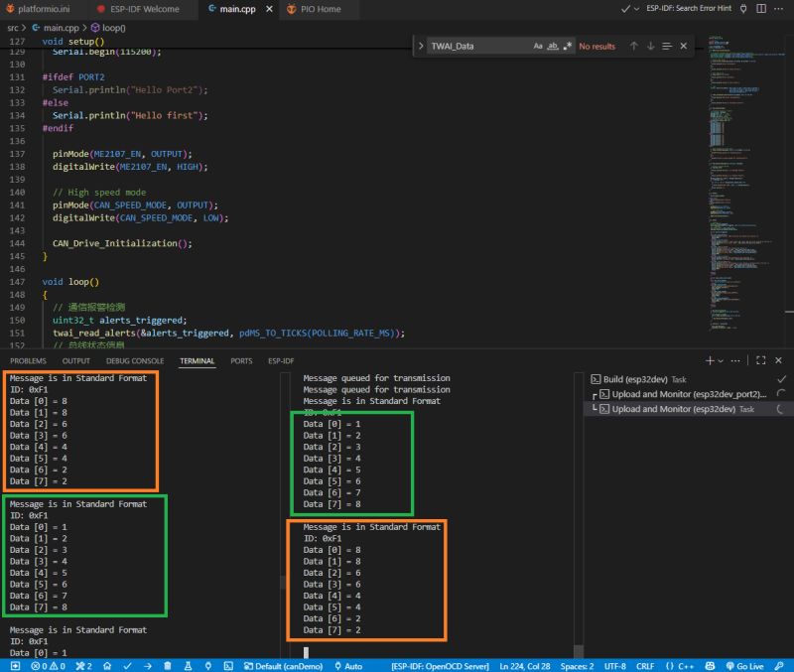Click the main.cpp breadcrumb item
The width and height of the screenshot is (794, 672).
point(56,28)
